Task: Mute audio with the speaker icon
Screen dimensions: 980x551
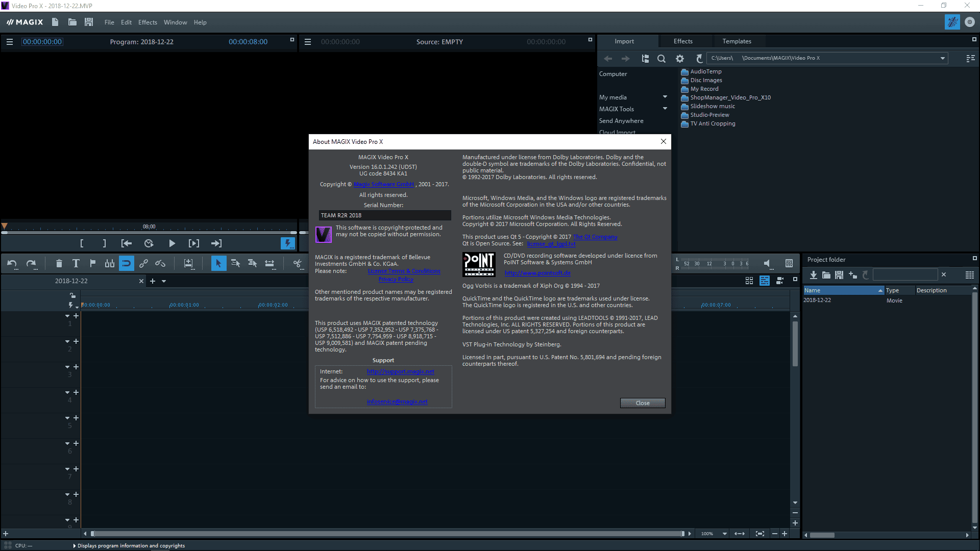Action: point(767,263)
